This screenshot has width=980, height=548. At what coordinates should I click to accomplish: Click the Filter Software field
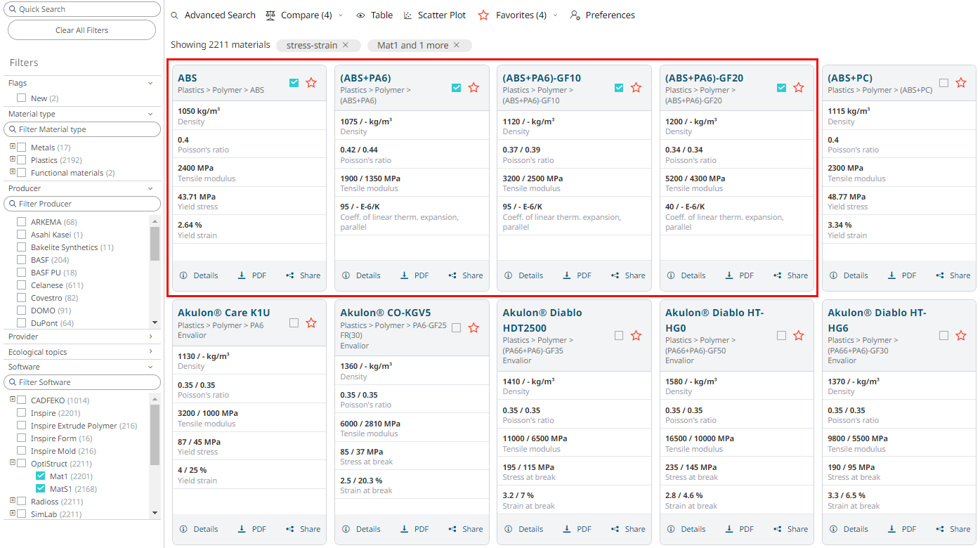tap(82, 382)
